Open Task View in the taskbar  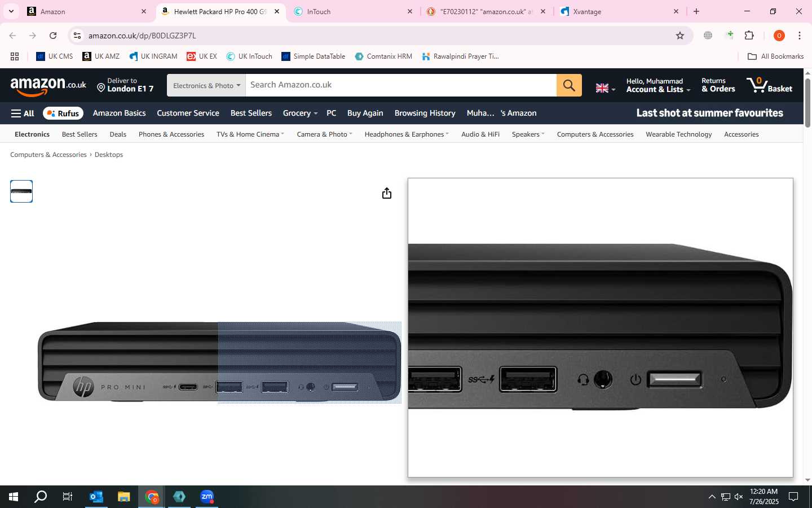pyautogui.click(x=68, y=497)
